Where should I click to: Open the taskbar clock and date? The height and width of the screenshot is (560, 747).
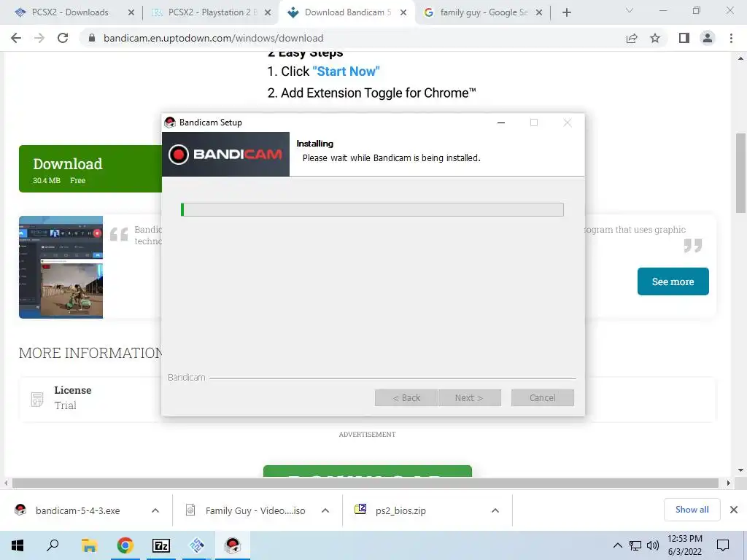[684, 545]
